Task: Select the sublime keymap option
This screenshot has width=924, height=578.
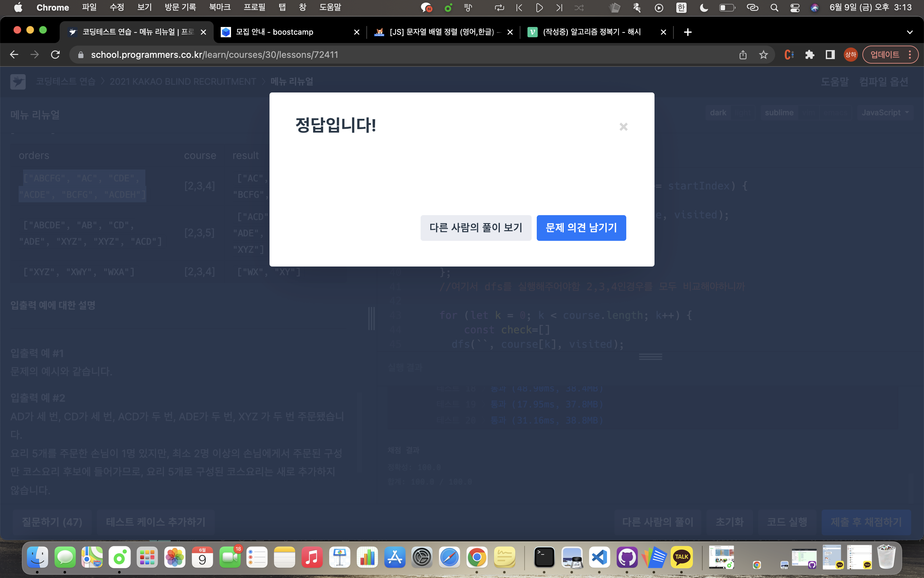Action: (779, 112)
